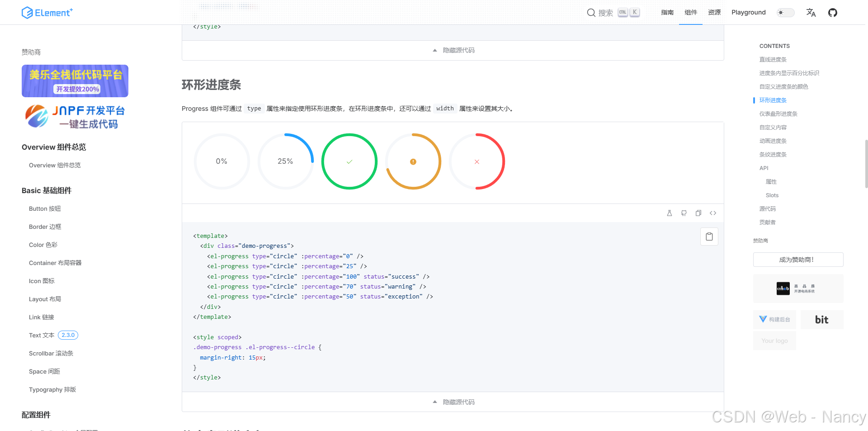
Task: Switch to the 指南 navigation tab
Action: tap(667, 12)
